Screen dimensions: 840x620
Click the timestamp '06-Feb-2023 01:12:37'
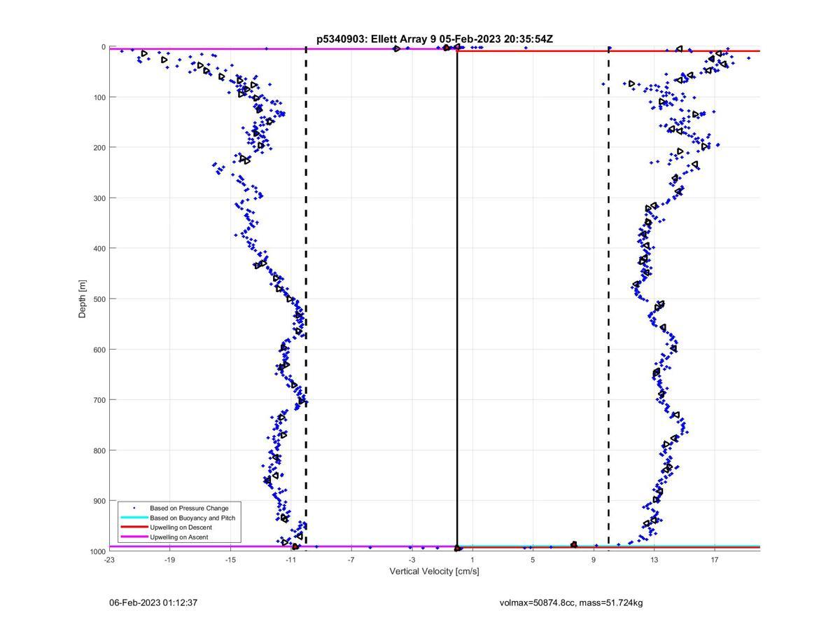point(153,602)
